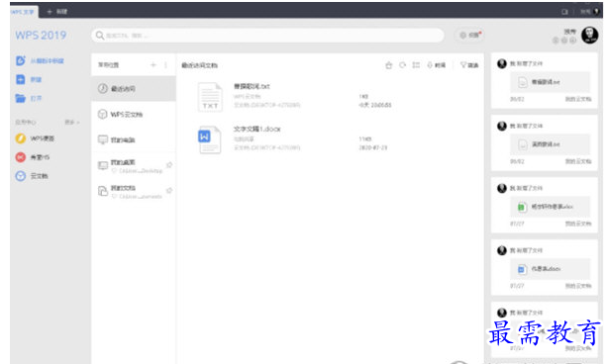Viewport: 609px width, 364px height.
Task: Click the blue new document icon
Action: pyautogui.click(x=20, y=79)
